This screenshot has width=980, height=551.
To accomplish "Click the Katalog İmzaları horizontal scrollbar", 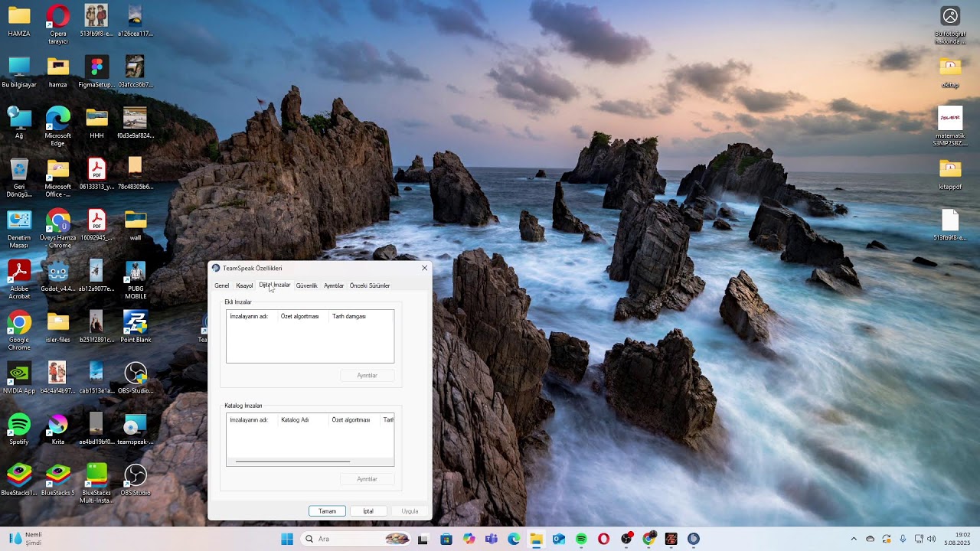I will 292,461.
